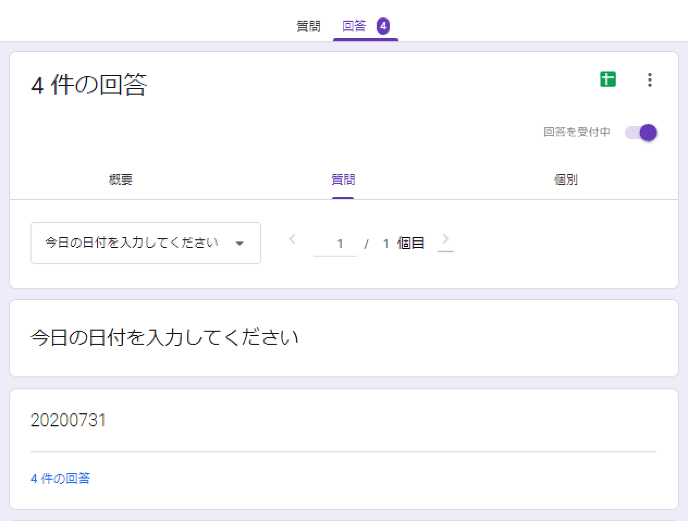Open the 概要 summary tab
This screenshot has height=521, width=688.
pos(120,180)
